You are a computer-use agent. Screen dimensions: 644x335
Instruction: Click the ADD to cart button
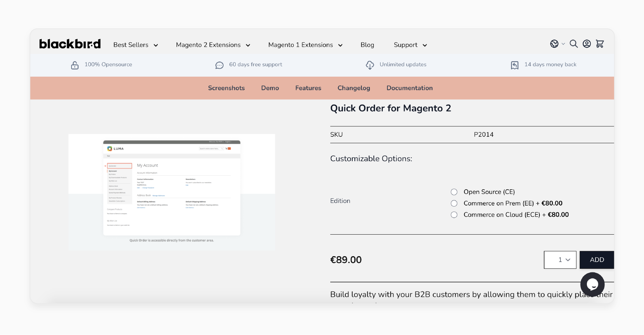pyautogui.click(x=597, y=260)
